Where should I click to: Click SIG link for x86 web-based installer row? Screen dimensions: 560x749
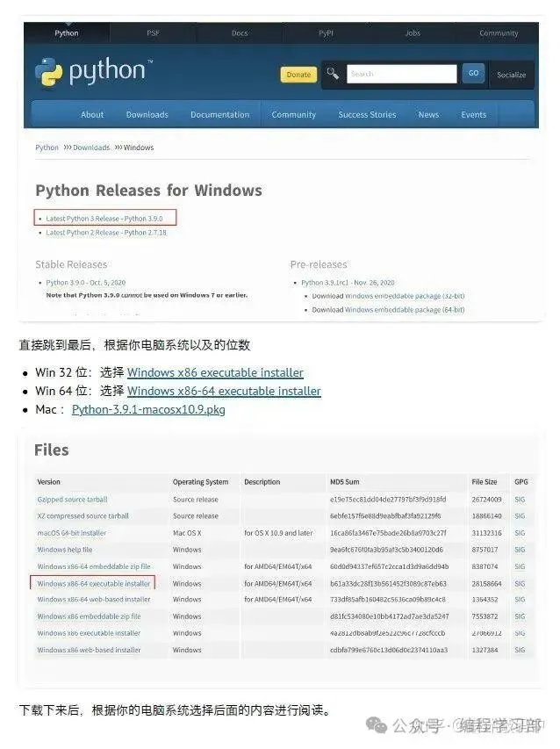click(520, 650)
